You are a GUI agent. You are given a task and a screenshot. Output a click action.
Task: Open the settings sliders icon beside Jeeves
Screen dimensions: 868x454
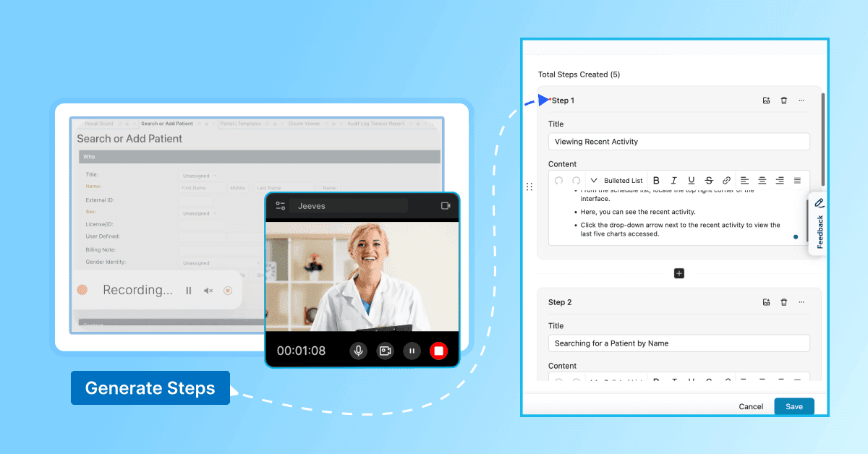pos(281,206)
